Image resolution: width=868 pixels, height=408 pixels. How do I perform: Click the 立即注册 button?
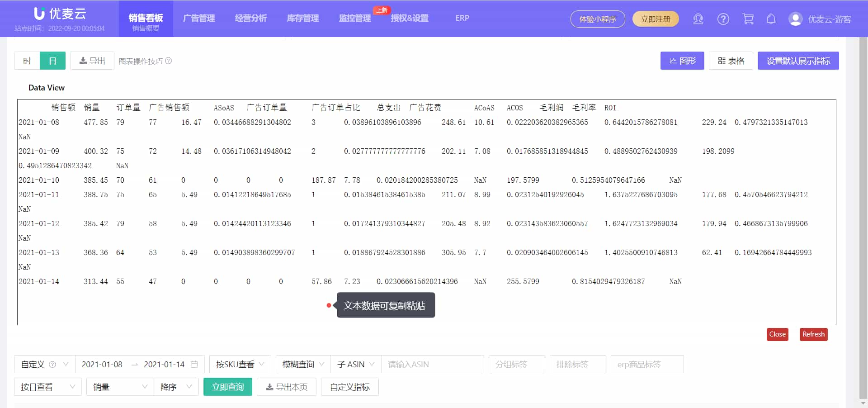pos(656,19)
